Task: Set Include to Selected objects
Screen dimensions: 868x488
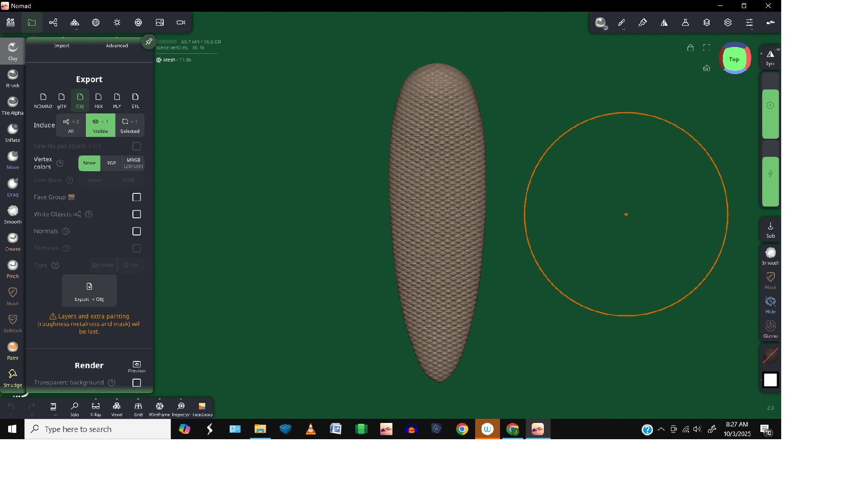Action: tap(130, 125)
